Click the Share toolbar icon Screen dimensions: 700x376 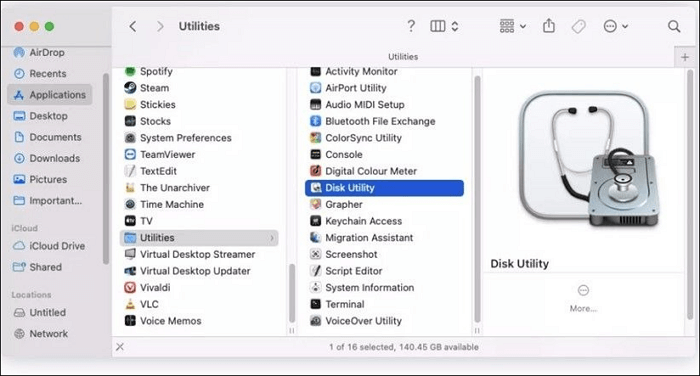(549, 26)
